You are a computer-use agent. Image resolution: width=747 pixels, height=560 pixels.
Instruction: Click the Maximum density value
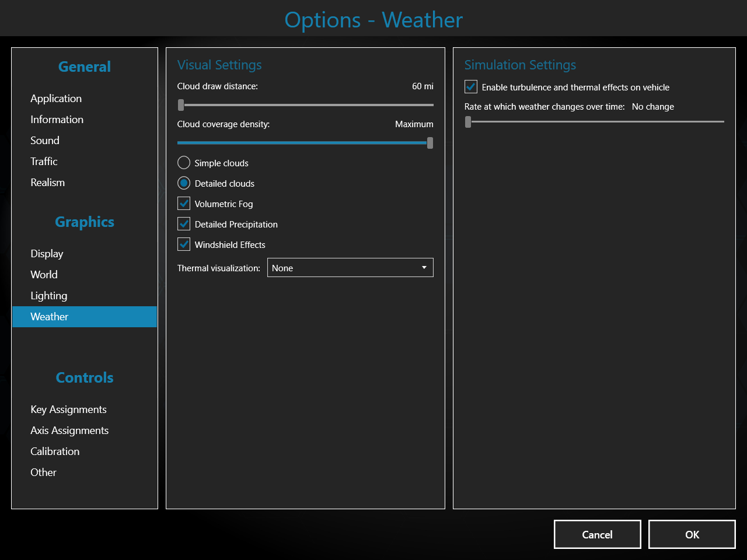click(x=414, y=124)
